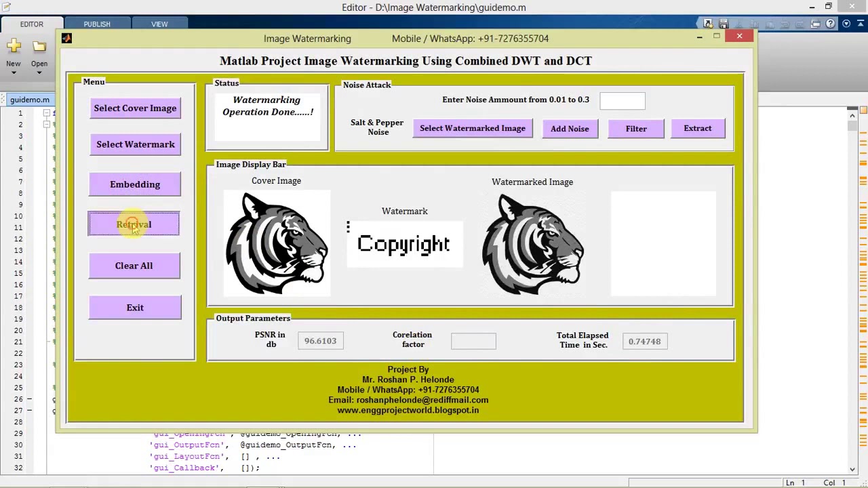Click the Copy icon in quick access toolbar
The image size is (868, 488).
[x=754, y=24]
